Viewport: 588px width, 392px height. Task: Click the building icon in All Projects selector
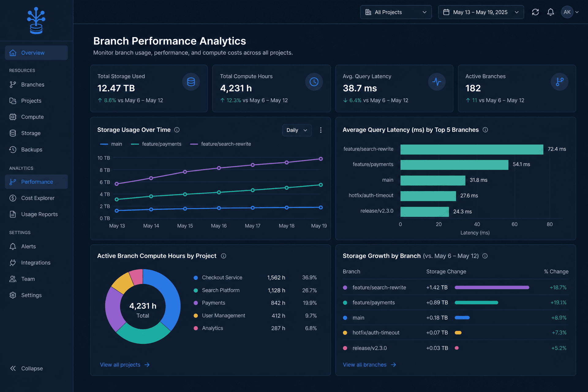click(368, 12)
